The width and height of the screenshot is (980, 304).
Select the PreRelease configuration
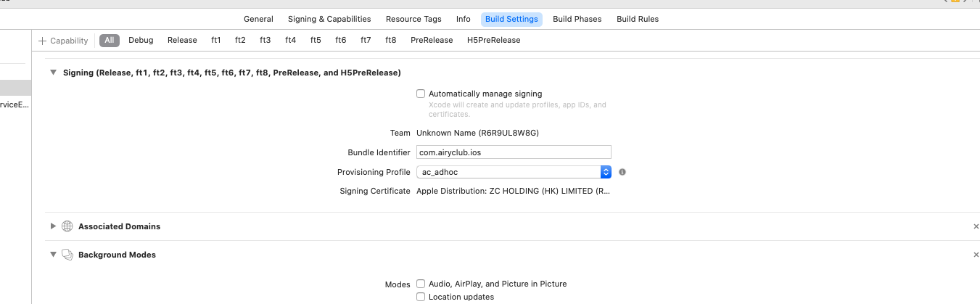pos(432,40)
